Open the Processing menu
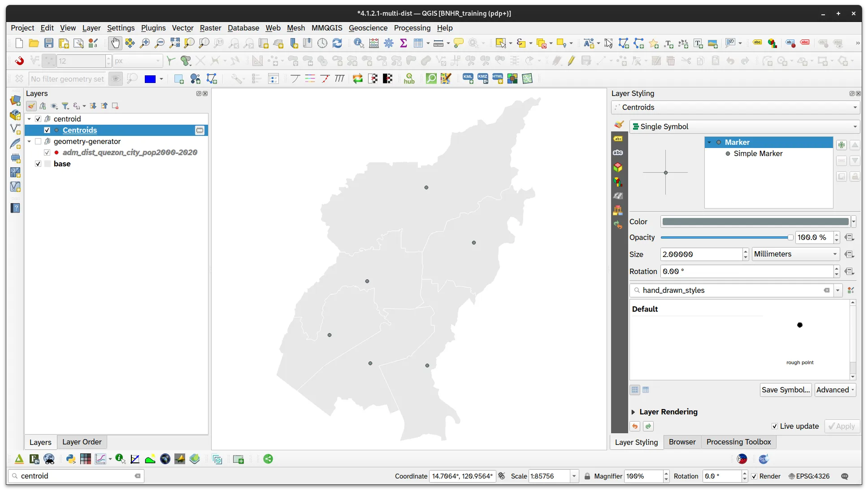The height and width of the screenshot is (492, 868). [412, 28]
